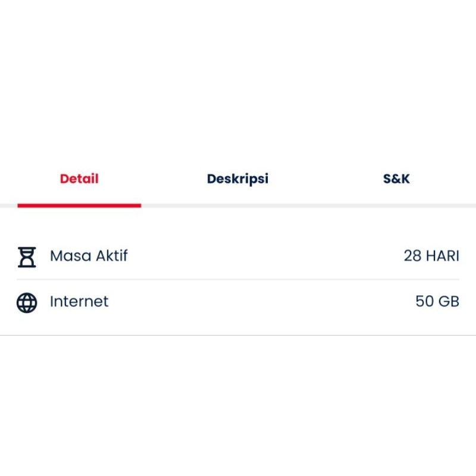This screenshot has height=476, width=476.
Task: Switch to the Deskripsi tab
Action: (x=238, y=178)
